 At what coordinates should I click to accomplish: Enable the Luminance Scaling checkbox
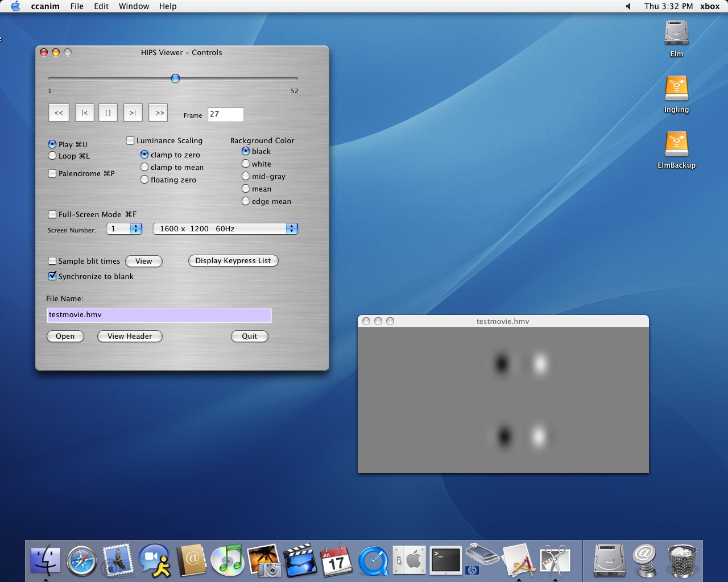coord(130,140)
